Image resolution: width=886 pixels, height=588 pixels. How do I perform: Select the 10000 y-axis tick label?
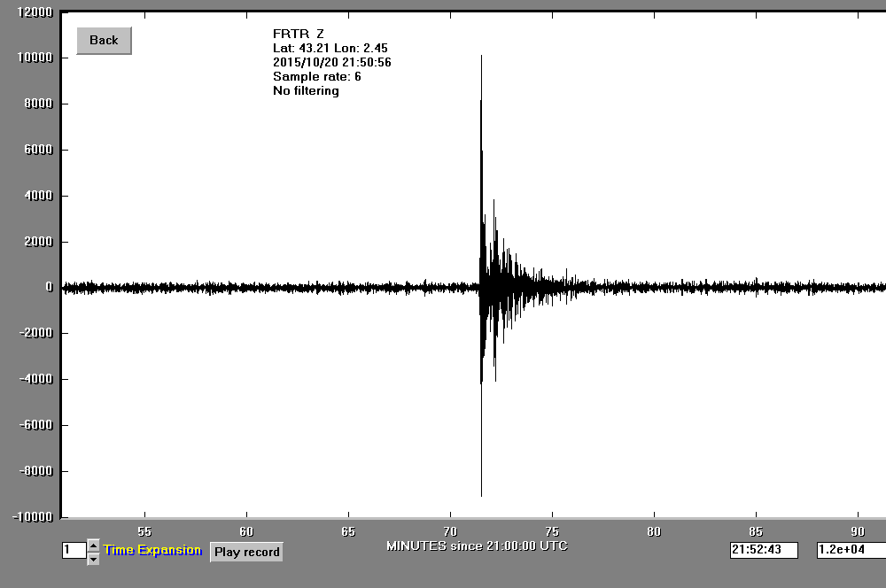(35, 58)
